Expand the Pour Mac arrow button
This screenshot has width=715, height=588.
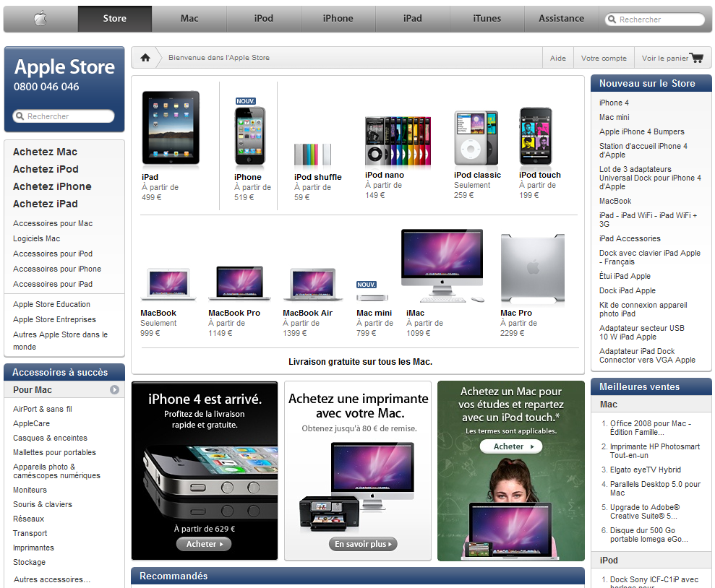coord(114,390)
